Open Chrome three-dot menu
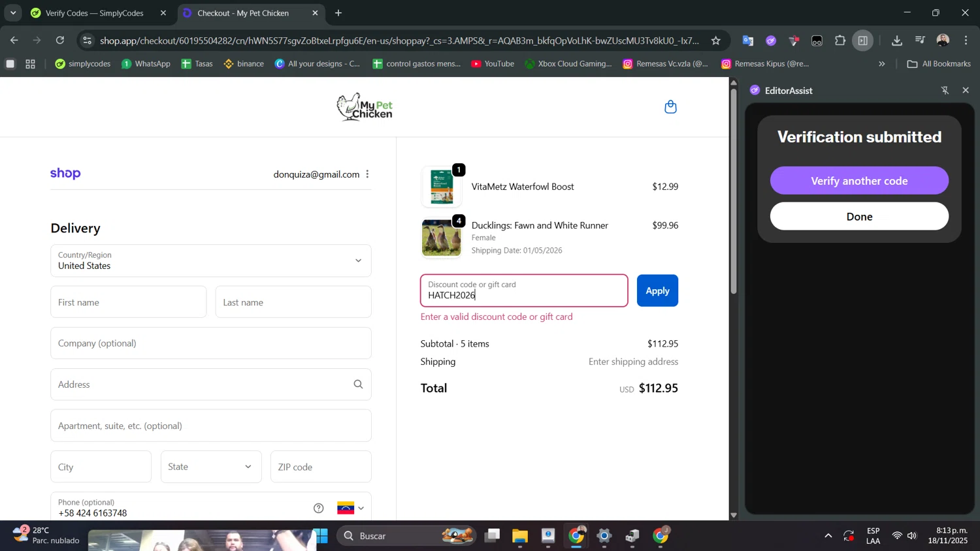980x551 pixels. 966,40
